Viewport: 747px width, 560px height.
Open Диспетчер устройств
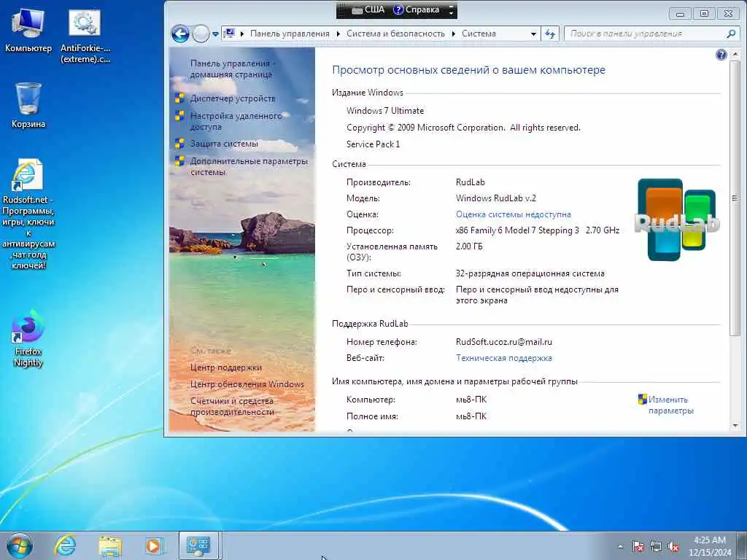(x=233, y=98)
